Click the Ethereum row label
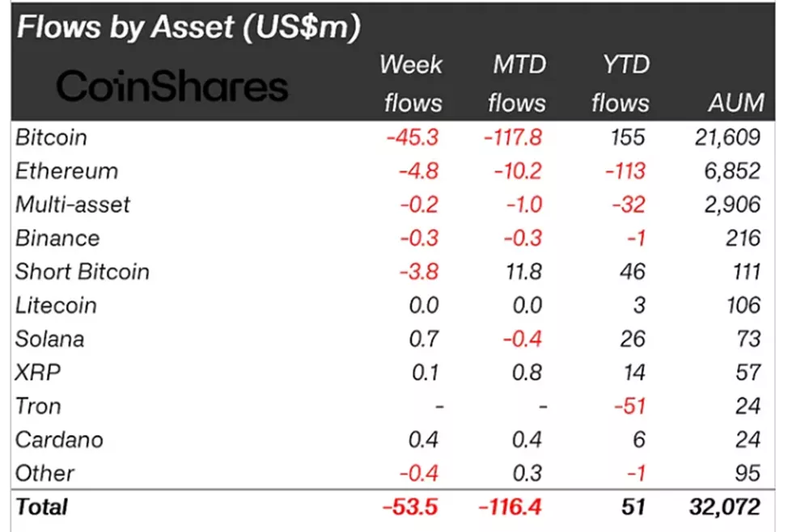 click(66, 171)
